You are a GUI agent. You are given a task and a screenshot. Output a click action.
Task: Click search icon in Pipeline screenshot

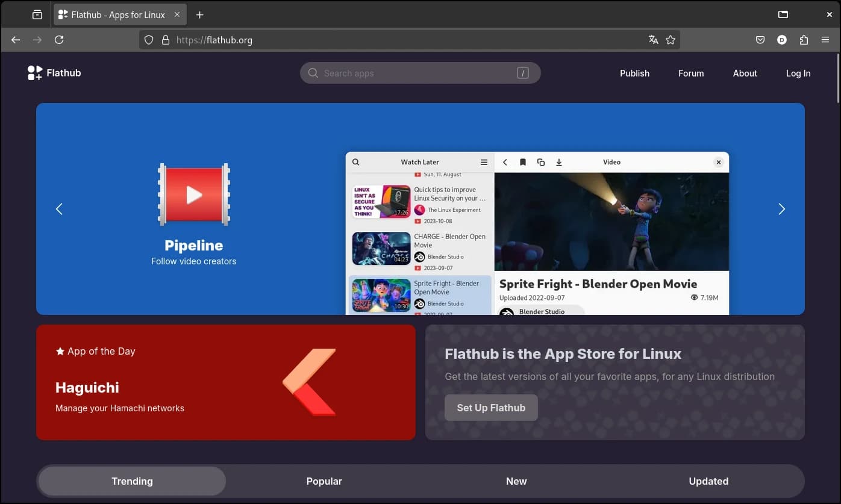[x=356, y=162]
